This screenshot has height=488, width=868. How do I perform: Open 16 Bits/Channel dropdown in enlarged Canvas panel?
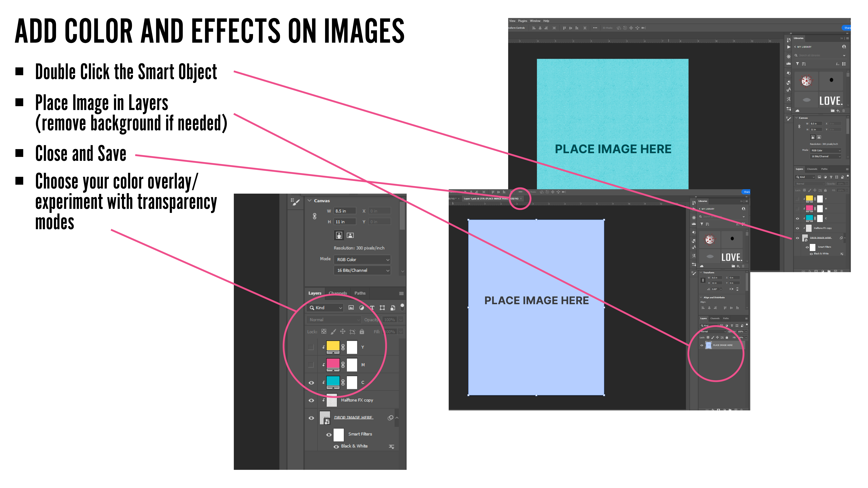pos(362,270)
